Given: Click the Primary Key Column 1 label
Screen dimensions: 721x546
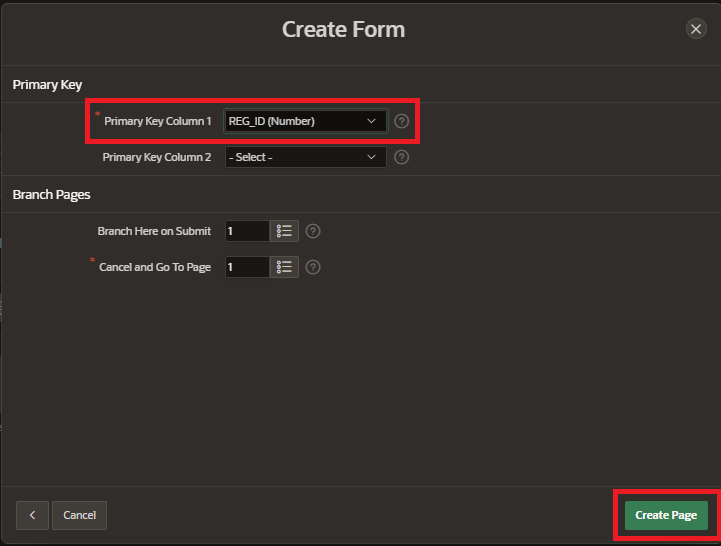Looking at the screenshot, I should [x=158, y=121].
